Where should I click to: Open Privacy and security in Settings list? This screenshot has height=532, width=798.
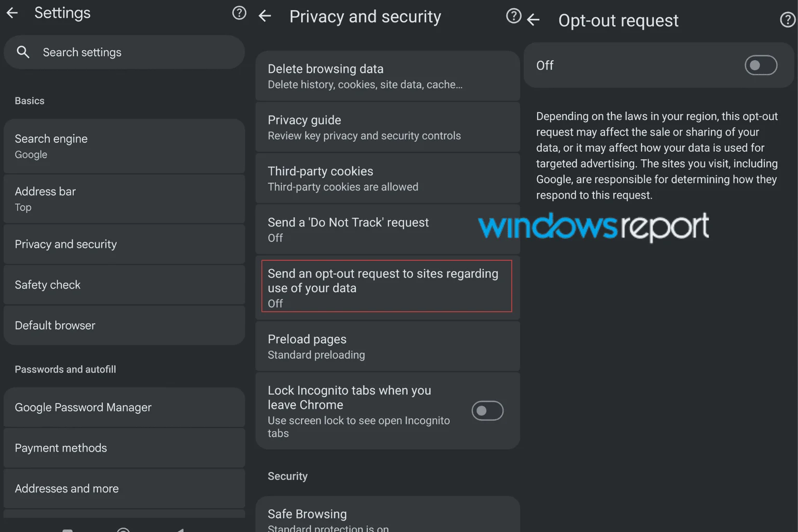click(x=124, y=244)
